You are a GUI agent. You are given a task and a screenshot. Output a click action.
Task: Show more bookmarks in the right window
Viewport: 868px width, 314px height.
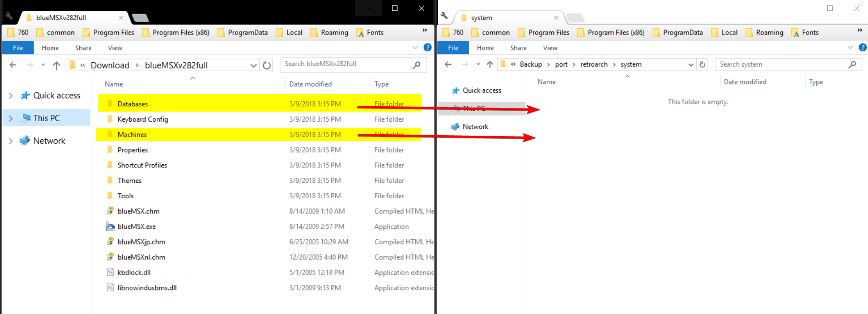[860, 30]
